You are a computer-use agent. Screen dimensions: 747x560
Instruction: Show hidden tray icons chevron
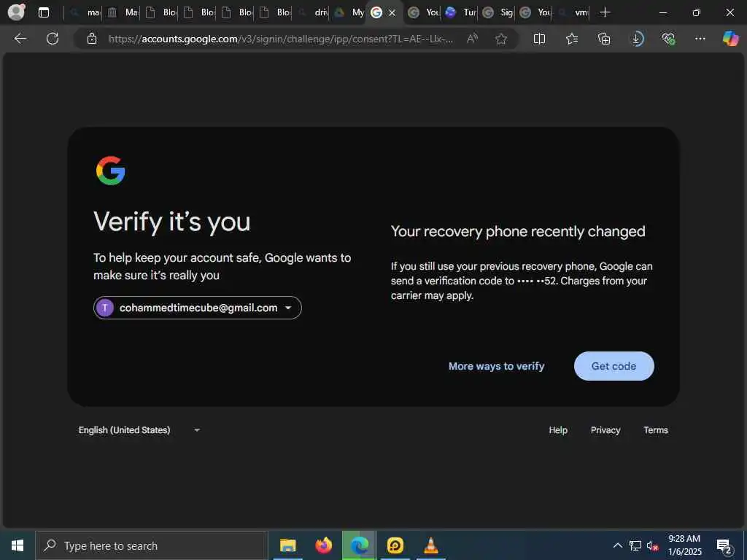point(617,545)
